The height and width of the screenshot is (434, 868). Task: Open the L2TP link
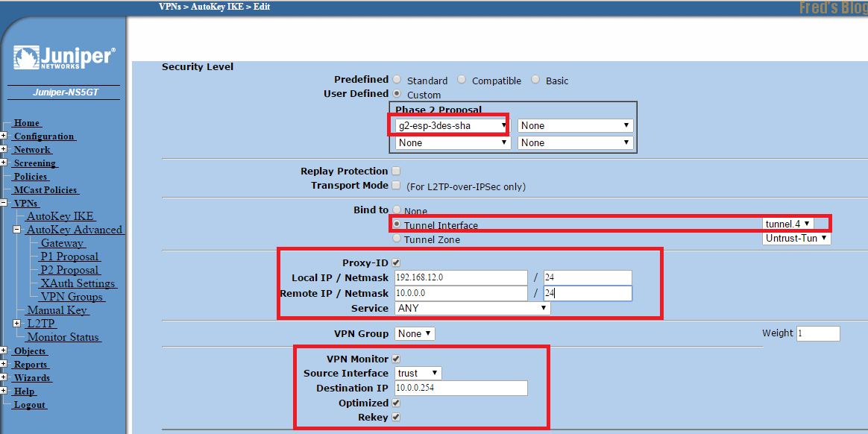[41, 324]
